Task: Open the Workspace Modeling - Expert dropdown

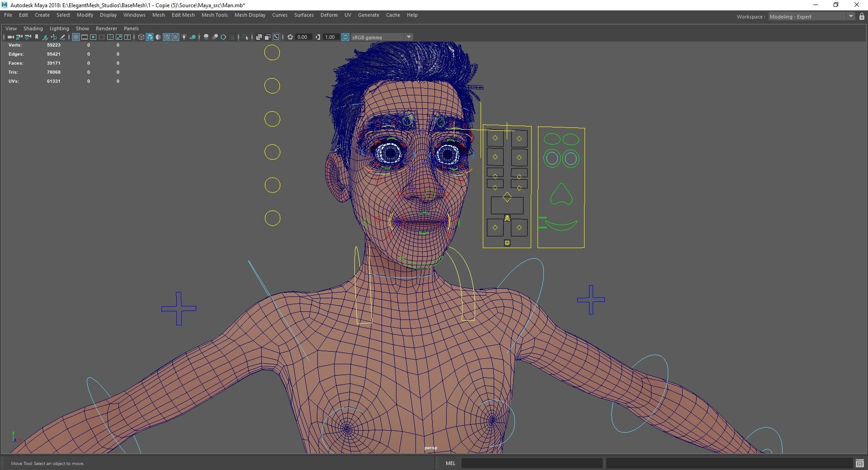Action: click(811, 17)
